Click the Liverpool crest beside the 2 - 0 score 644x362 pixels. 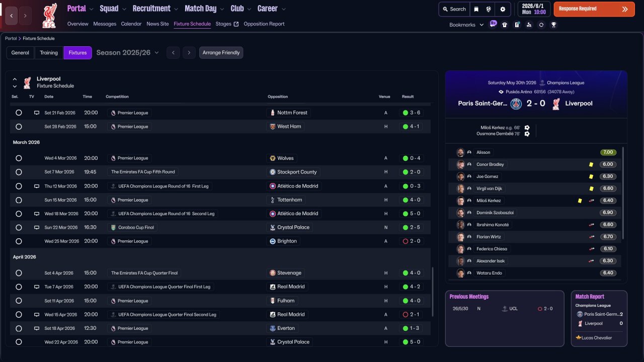pos(556,104)
